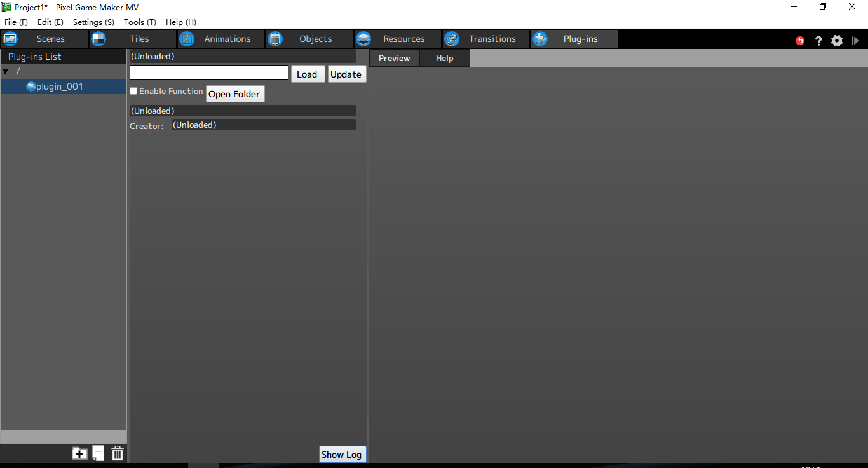Switch to the Preview tab
Viewport: 868px width, 468px height.
coord(395,58)
